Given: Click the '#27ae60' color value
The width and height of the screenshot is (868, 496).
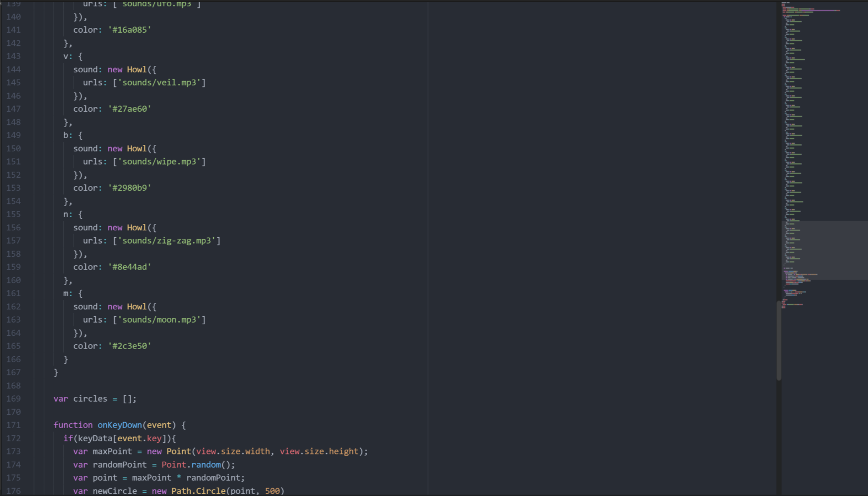Looking at the screenshot, I should point(130,109).
